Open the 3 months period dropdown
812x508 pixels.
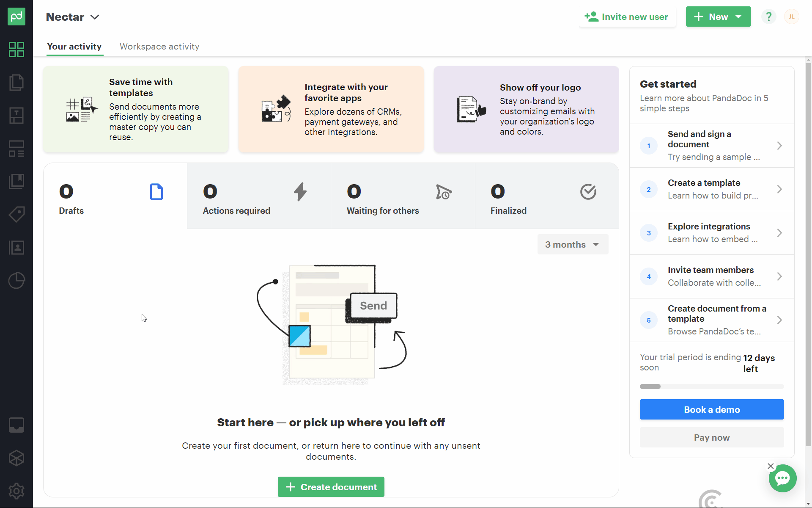pos(573,244)
